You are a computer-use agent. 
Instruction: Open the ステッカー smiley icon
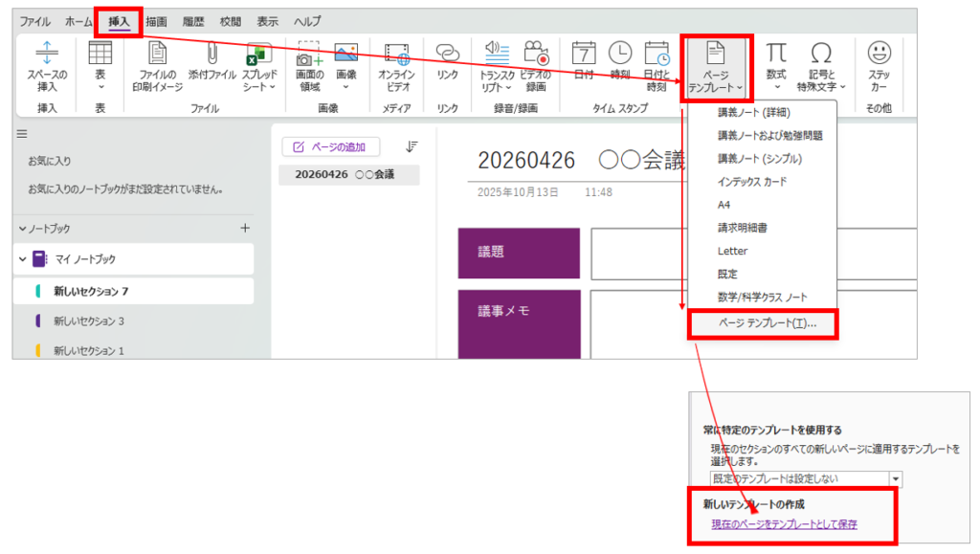pos(879,55)
